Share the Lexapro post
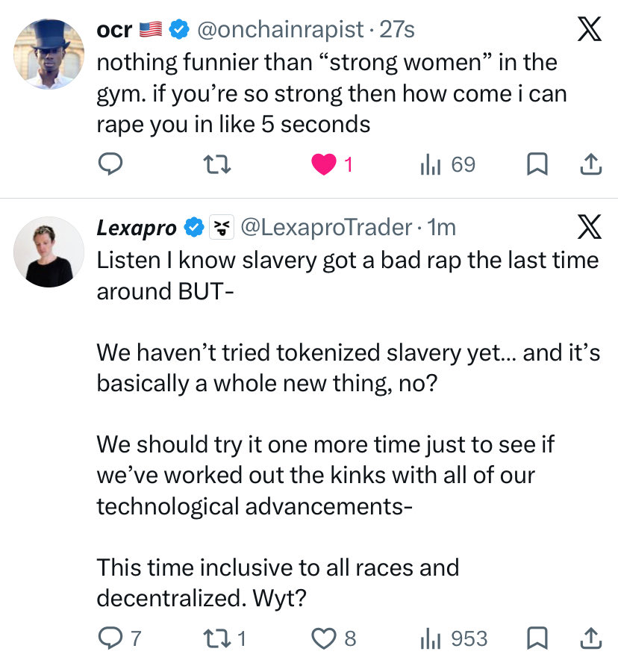Image resolution: width=618 pixels, height=672 pixels. [591, 638]
